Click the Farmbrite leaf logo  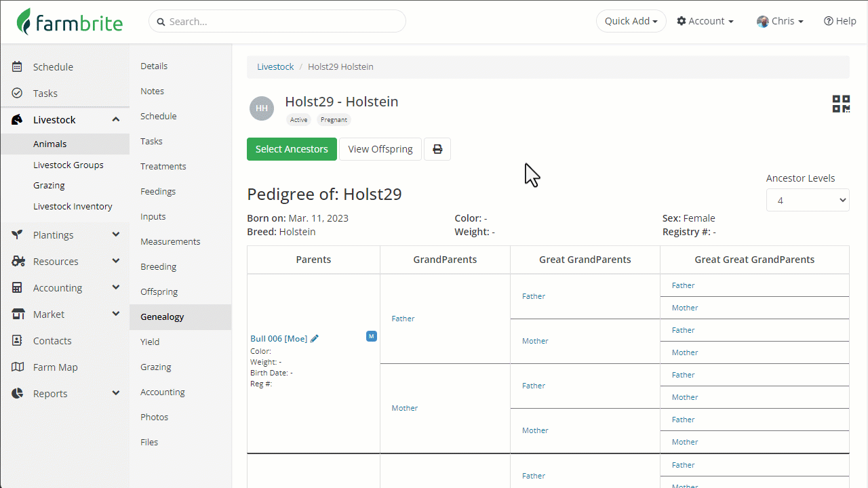pos(25,22)
